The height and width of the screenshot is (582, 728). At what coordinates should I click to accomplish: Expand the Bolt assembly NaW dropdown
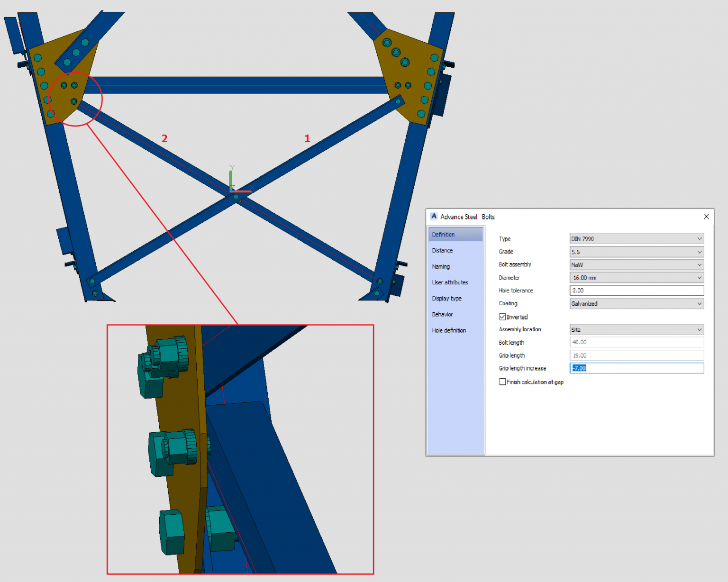click(700, 264)
